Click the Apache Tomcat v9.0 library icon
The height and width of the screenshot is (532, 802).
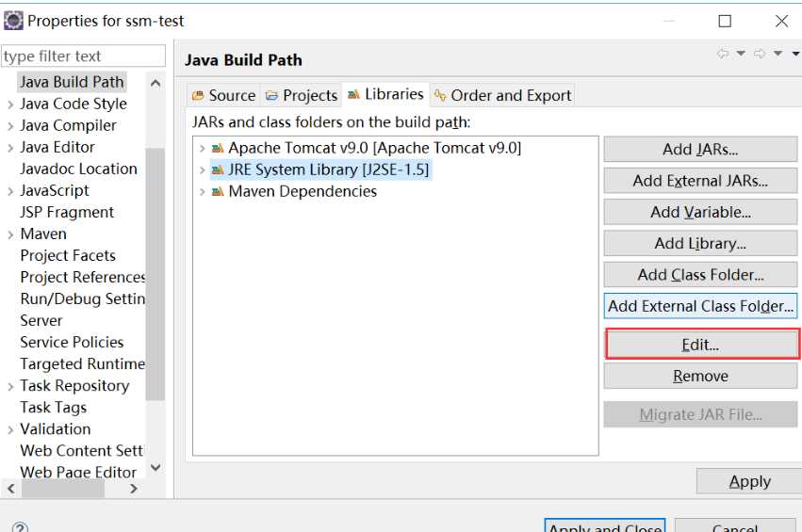coord(218,148)
